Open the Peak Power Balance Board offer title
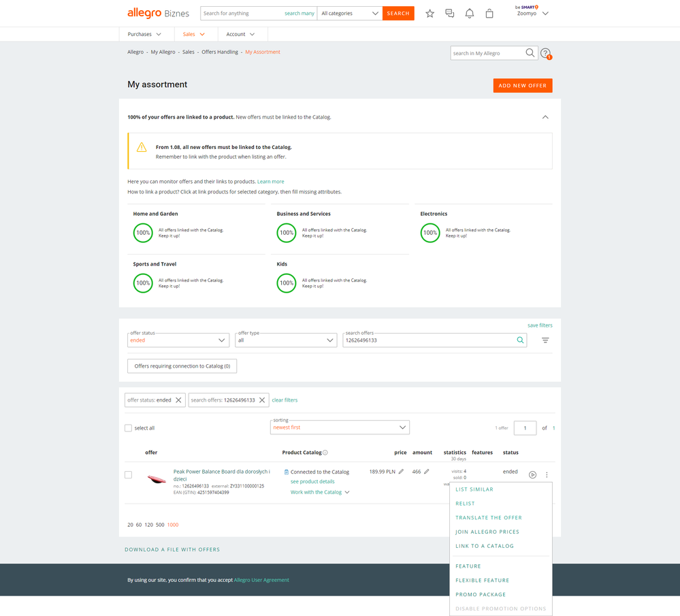 222,475
